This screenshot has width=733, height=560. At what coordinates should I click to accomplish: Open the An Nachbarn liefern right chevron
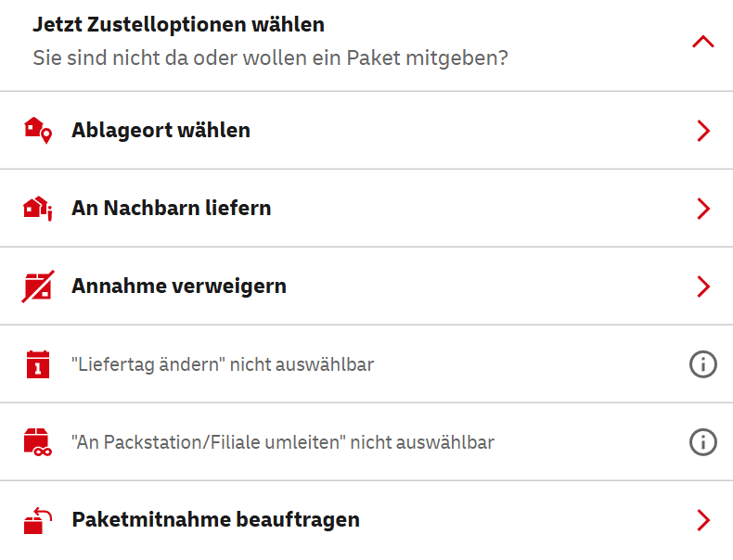tap(703, 209)
